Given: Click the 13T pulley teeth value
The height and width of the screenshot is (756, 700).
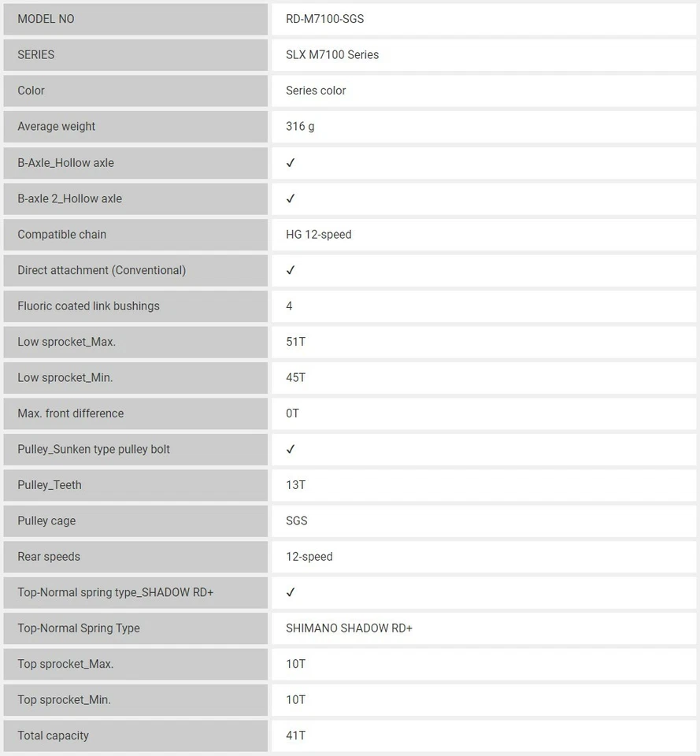Looking at the screenshot, I should tap(296, 485).
